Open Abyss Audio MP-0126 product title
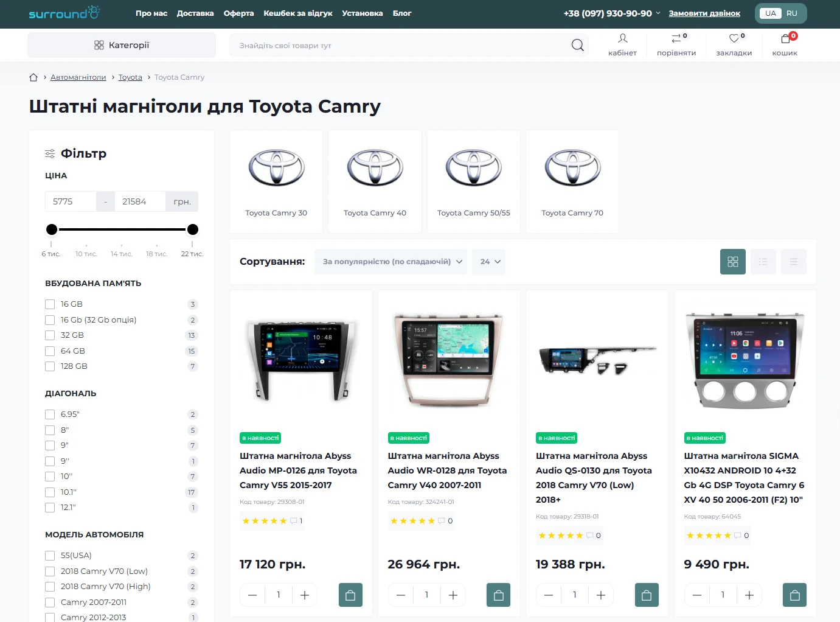The height and width of the screenshot is (622, 840). 298,470
